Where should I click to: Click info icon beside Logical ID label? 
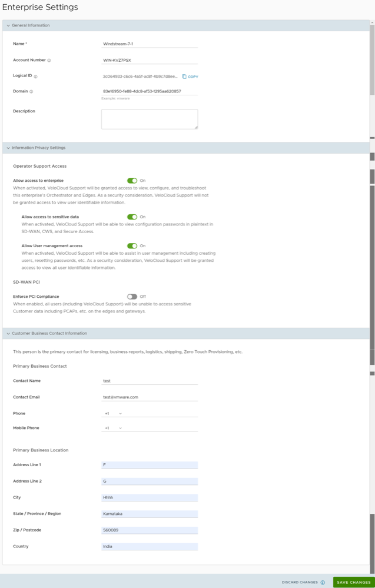[36, 77]
